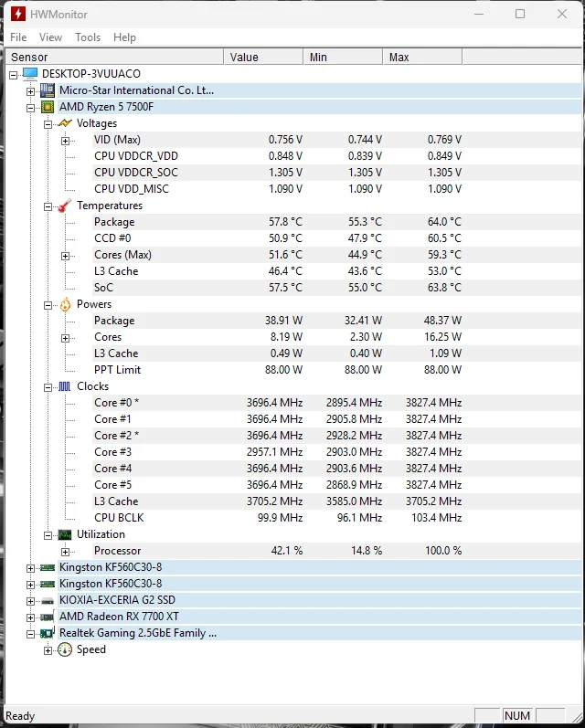Viewport: 585px width, 728px height.
Task: Click the Value column header
Action: click(x=263, y=58)
